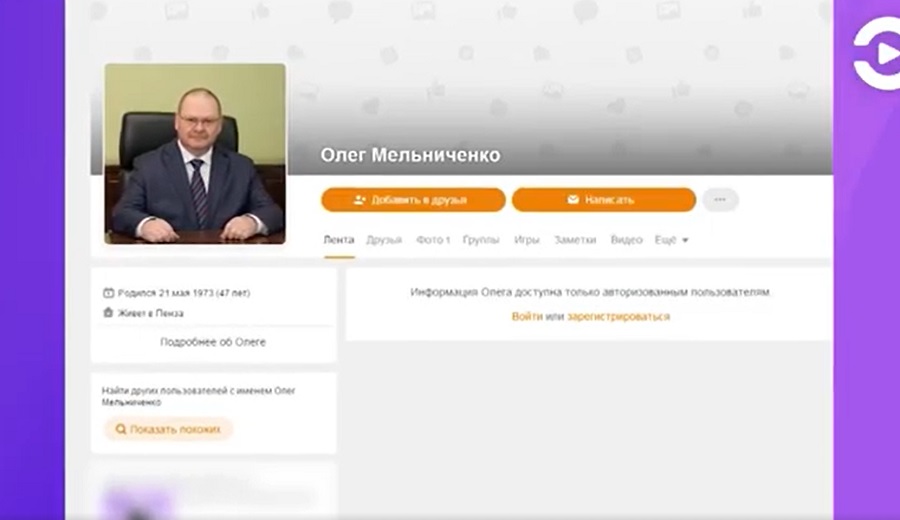Screen dimensions: 900x520
Task: Expand the Ещё dropdown in profile tabs
Action: point(671,240)
